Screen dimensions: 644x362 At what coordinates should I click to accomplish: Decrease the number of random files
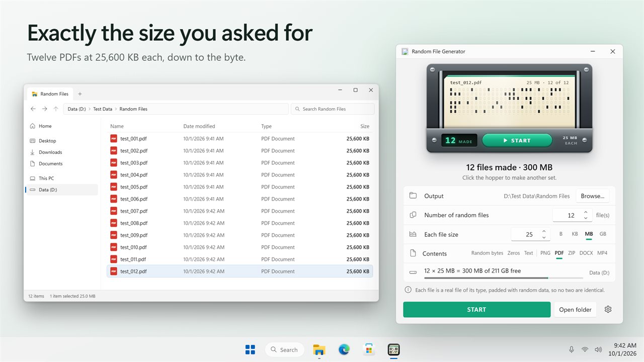tap(586, 218)
